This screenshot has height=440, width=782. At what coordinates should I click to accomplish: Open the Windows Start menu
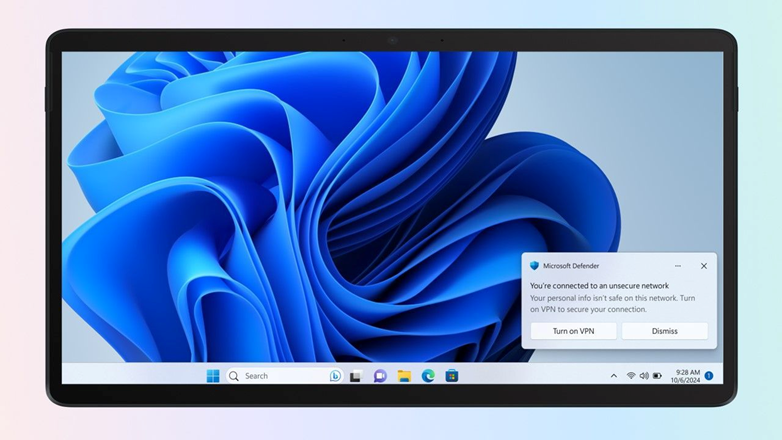tap(213, 376)
